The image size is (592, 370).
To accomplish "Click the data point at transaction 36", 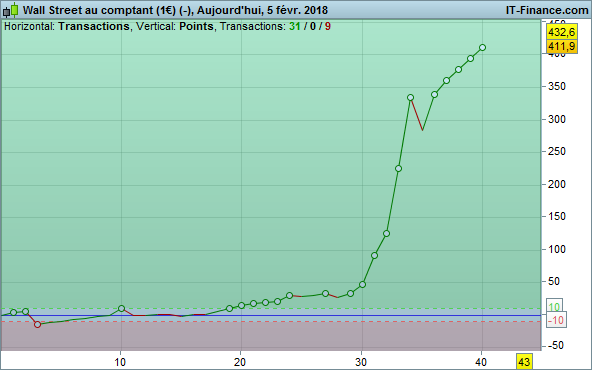I will pyautogui.click(x=434, y=94).
